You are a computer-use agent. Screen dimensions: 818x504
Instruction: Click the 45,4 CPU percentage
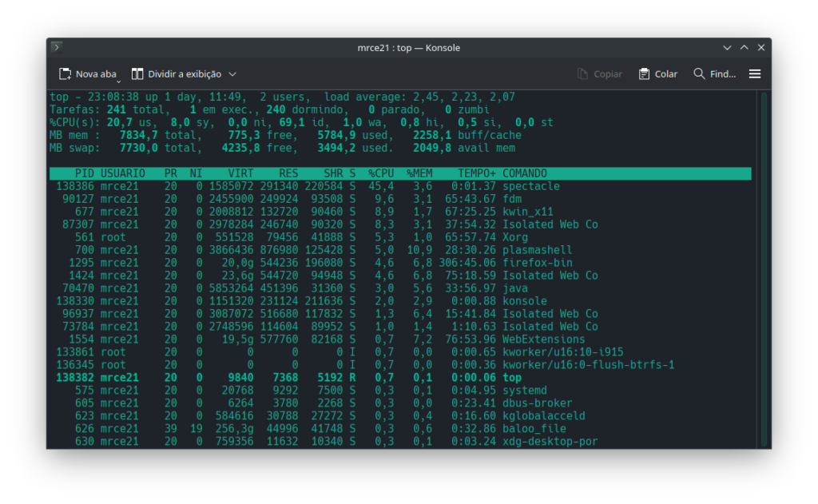(381, 186)
